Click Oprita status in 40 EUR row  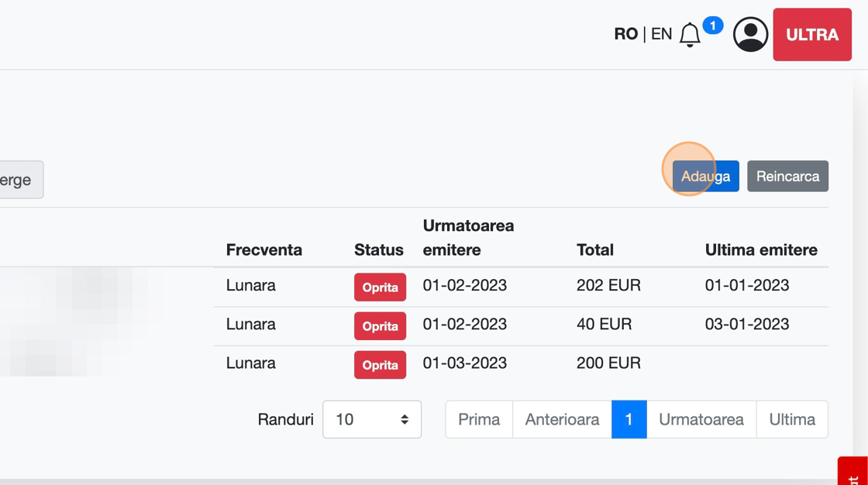click(x=380, y=326)
